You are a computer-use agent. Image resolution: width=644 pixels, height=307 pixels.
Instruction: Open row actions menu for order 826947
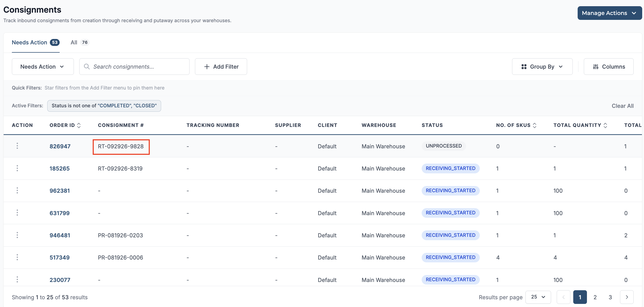tap(17, 146)
